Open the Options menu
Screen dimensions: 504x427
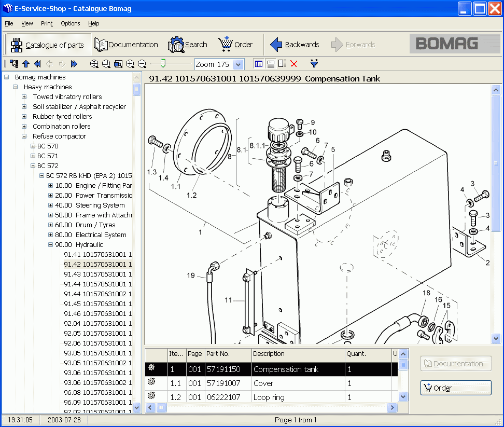coord(71,23)
